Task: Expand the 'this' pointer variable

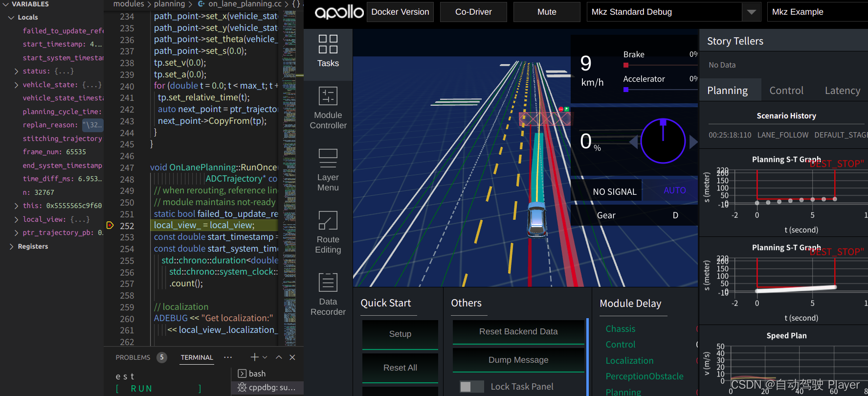Action: click(x=17, y=206)
